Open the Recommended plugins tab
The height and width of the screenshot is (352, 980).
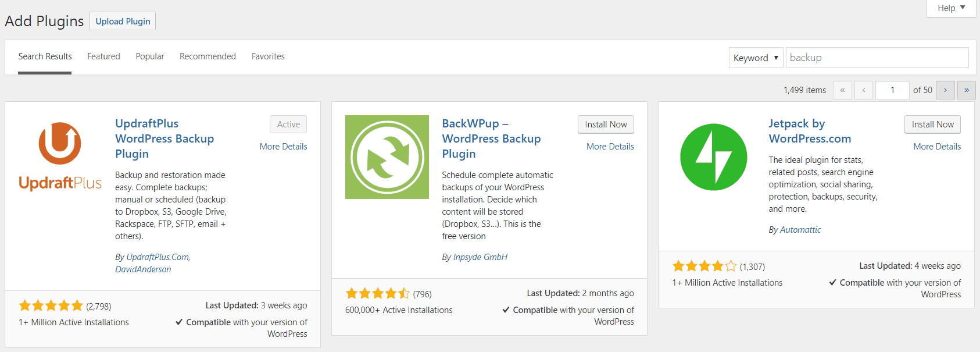208,56
